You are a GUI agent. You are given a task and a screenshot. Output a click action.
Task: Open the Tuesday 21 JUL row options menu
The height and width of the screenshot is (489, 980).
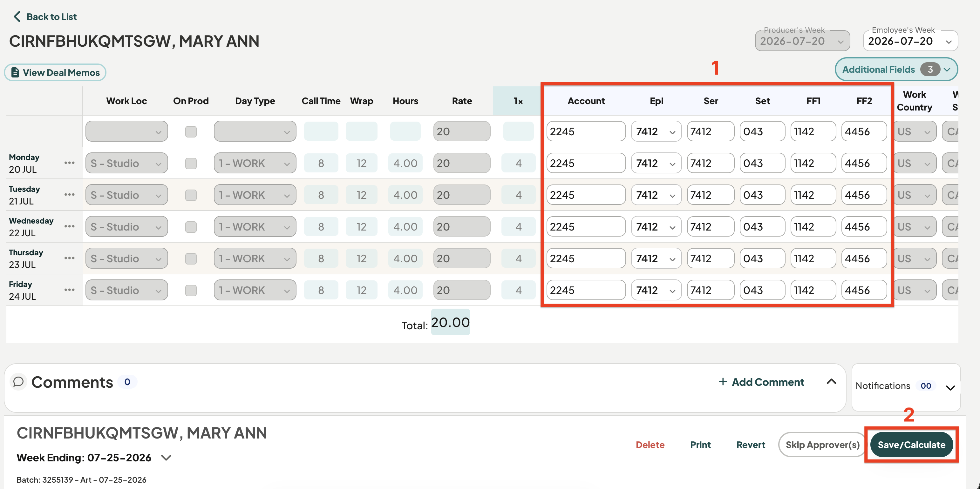(x=69, y=194)
